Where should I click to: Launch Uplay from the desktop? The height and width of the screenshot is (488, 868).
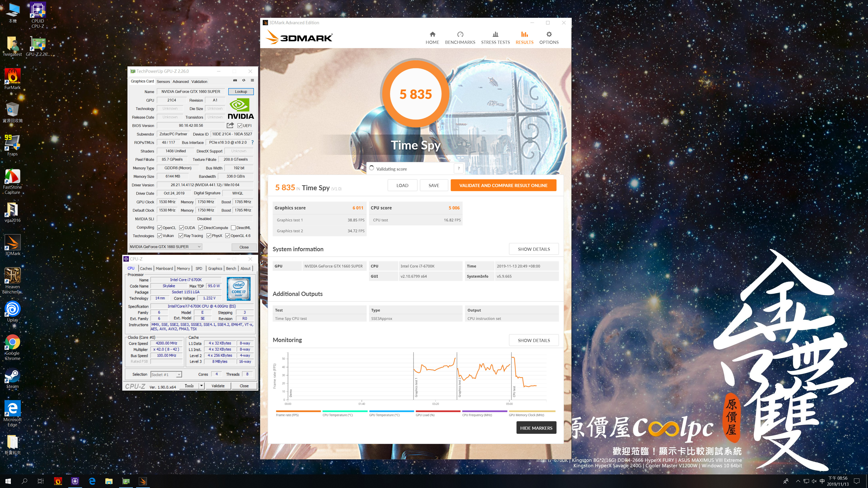click(x=12, y=312)
